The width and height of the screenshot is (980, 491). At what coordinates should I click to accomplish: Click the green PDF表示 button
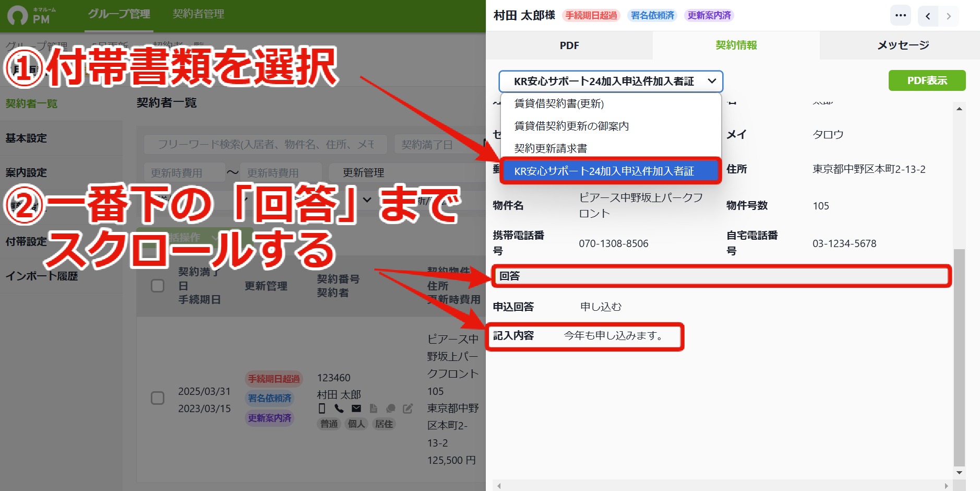pos(927,80)
